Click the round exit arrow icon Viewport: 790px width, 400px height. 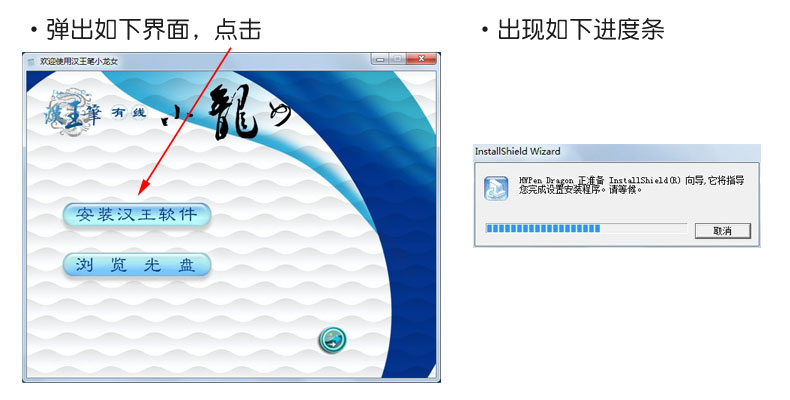pos(333,340)
